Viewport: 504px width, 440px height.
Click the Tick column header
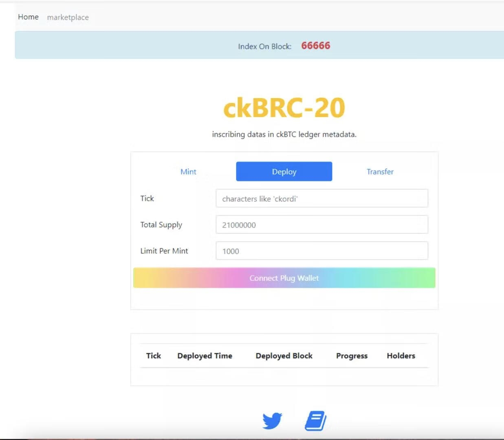pos(154,356)
